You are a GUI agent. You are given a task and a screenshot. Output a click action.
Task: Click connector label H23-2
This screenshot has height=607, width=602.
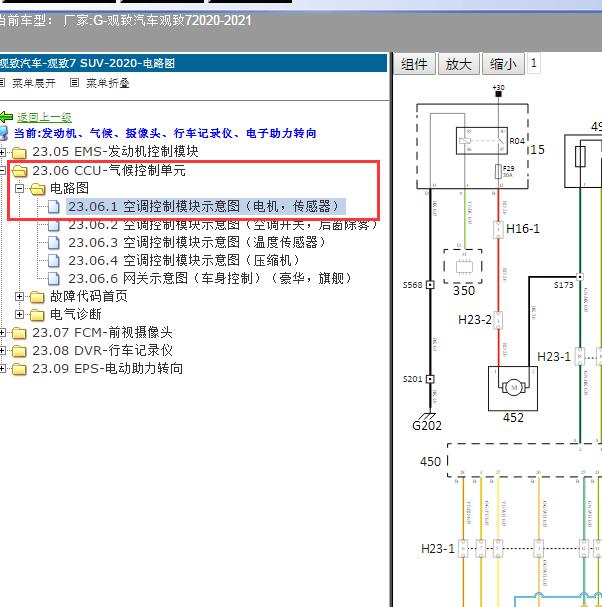tap(475, 320)
